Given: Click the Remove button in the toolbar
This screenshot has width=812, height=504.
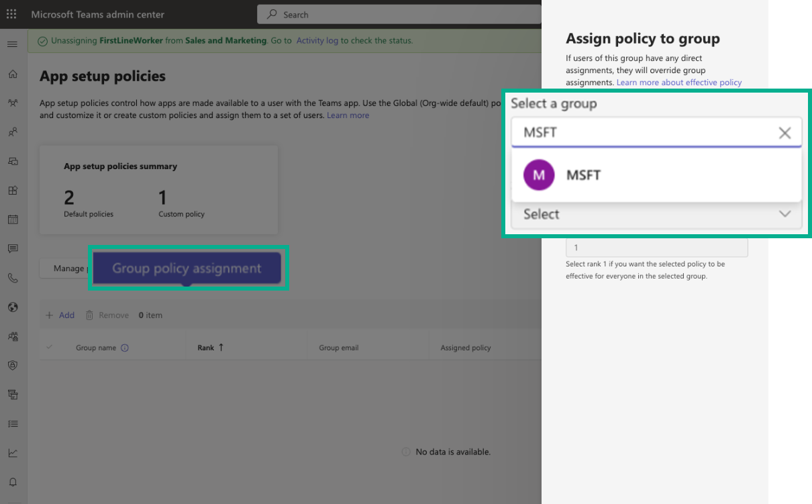Looking at the screenshot, I should (x=107, y=315).
